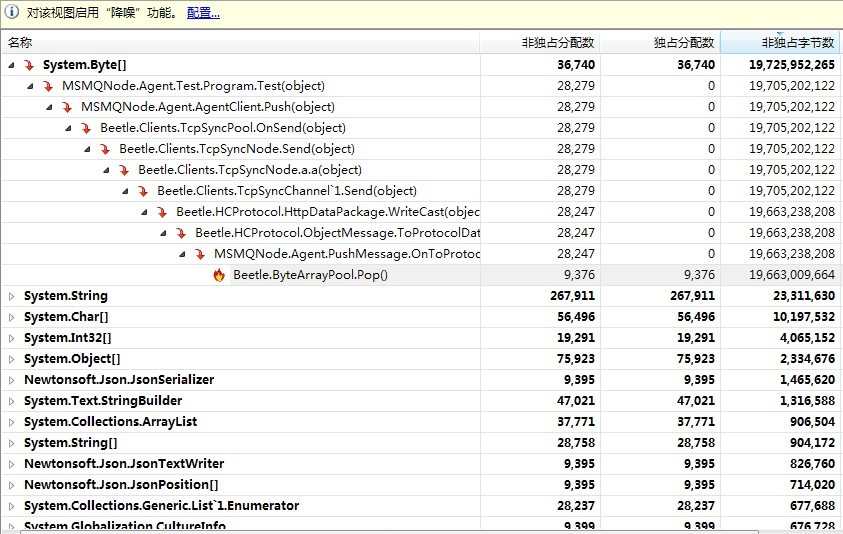Select the System.Text.StringBuilder row name
This screenshot has height=534, width=843.
(x=103, y=401)
